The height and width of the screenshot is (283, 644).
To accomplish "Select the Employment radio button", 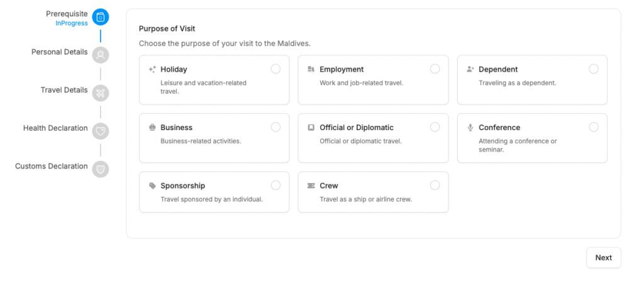I will [x=435, y=69].
